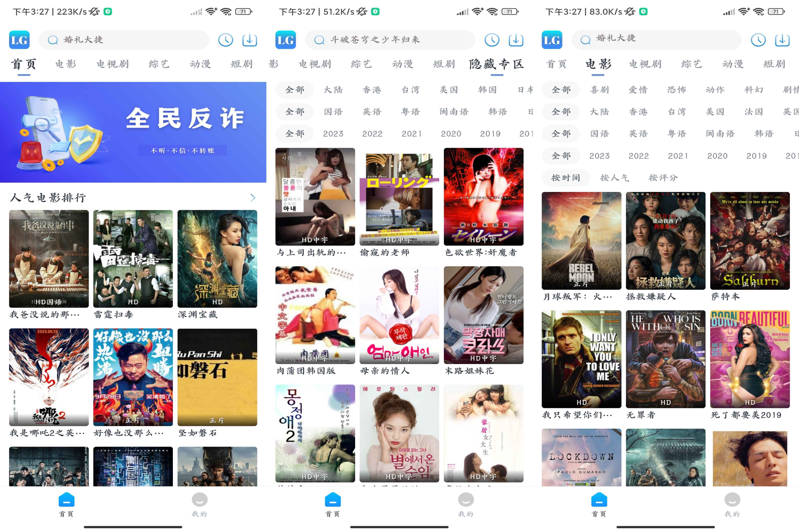799x532 pixels.
Task: Open watch history clock icon in right screen
Action: pos(758,40)
